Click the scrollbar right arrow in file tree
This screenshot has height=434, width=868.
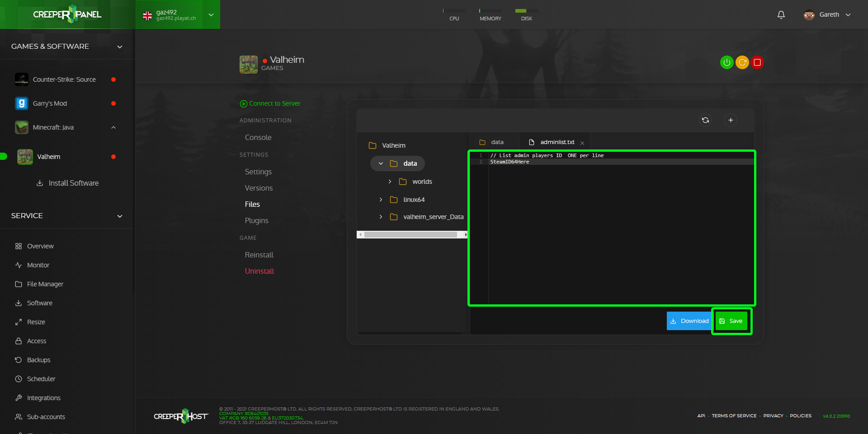[x=465, y=234]
